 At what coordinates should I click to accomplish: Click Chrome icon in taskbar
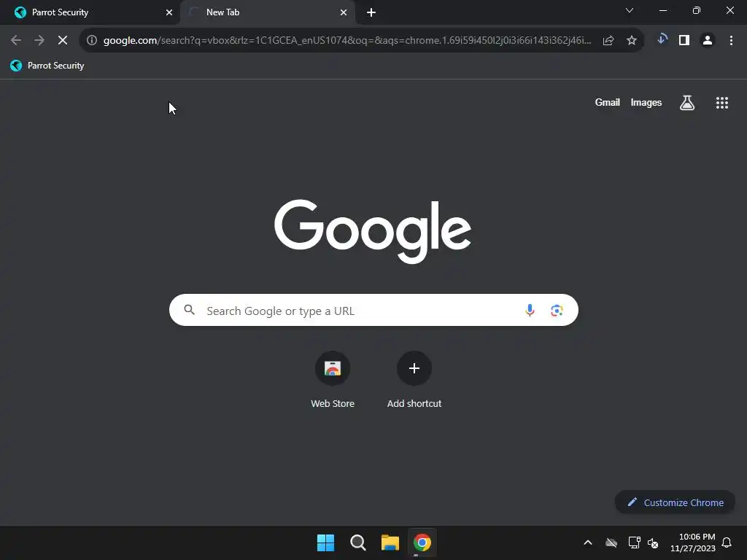(422, 542)
